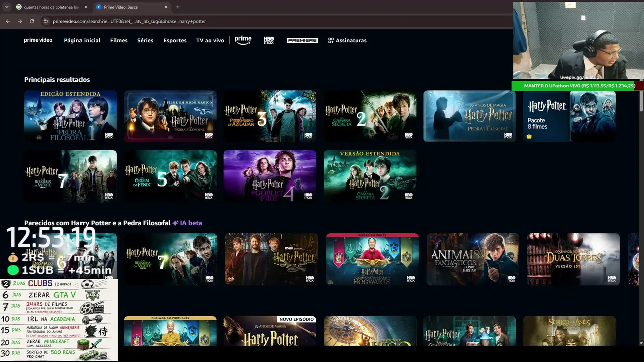644x362 pixels.
Task: Open Harry Potter Bruxos da Confeitaria
Action: pyautogui.click(x=469, y=331)
